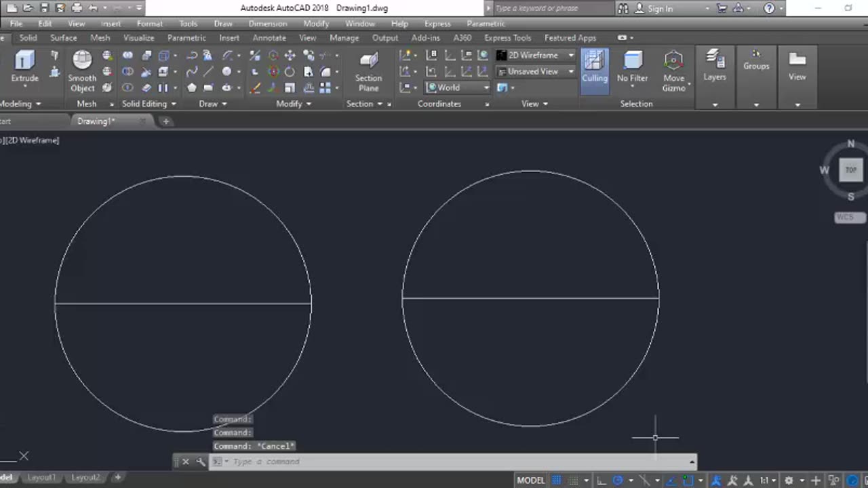This screenshot has height=488, width=868.
Task: Click the command line input field
Action: pyautogui.click(x=453, y=462)
